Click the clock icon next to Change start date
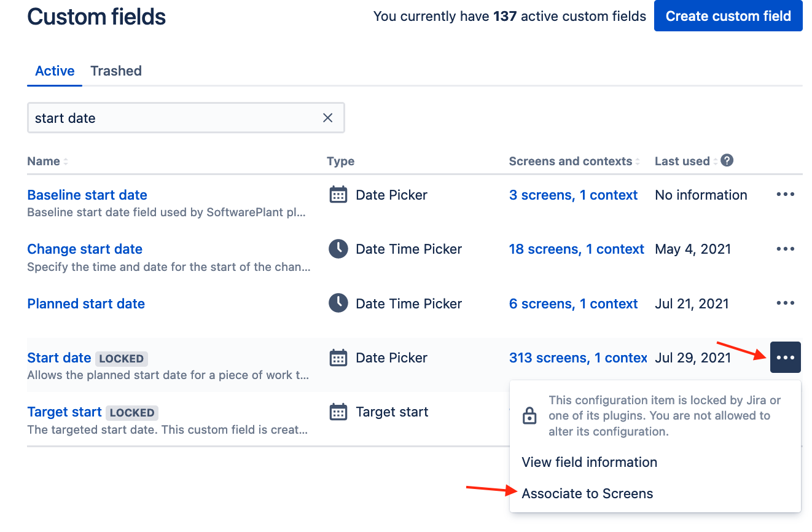812x532 pixels. click(x=338, y=249)
